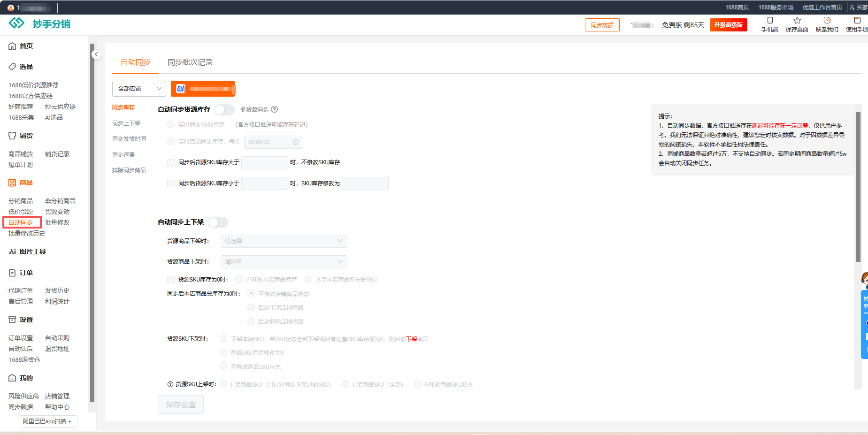Click the help icon beside 多货源同步
This screenshot has height=435, width=868.
click(x=275, y=109)
